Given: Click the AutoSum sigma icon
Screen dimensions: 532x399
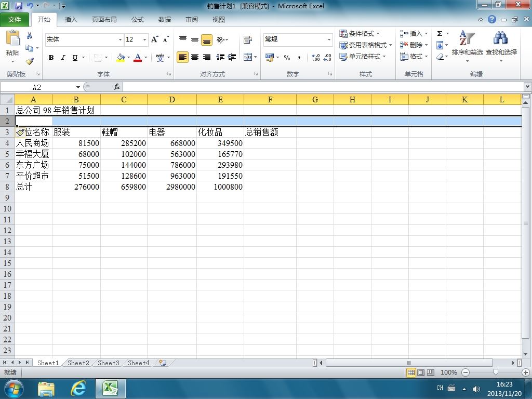Looking at the screenshot, I should tap(440, 33).
